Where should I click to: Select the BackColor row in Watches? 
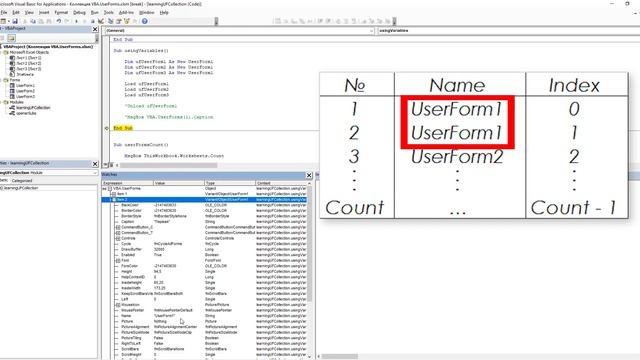(x=204, y=205)
